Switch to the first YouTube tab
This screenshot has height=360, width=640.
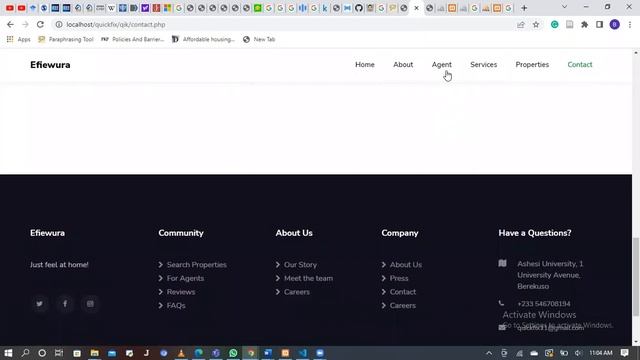[10, 8]
